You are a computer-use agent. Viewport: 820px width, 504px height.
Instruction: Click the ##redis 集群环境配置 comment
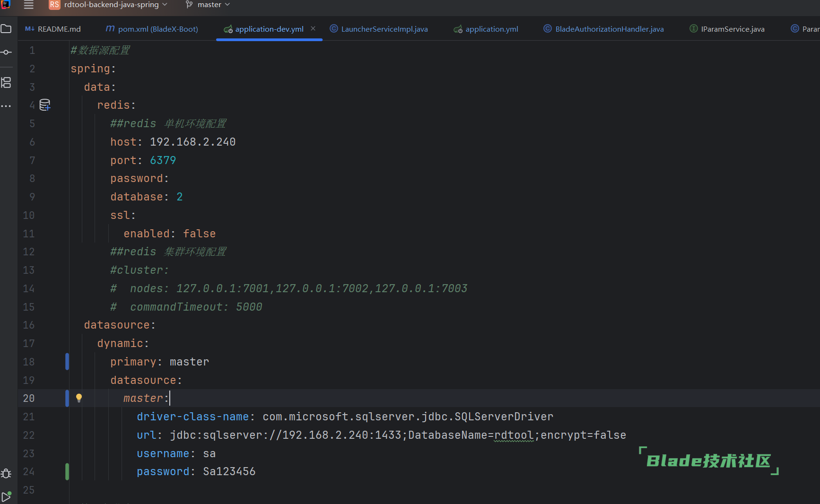click(x=168, y=252)
